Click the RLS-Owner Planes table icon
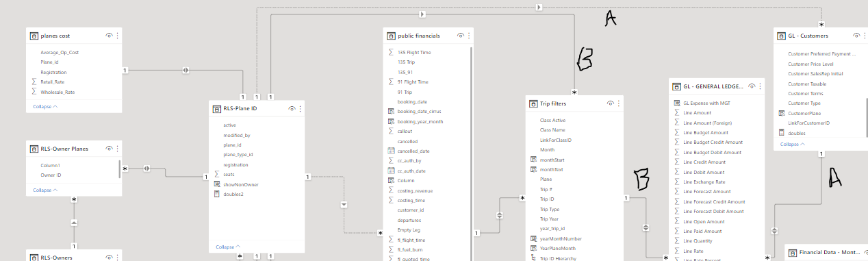The width and height of the screenshot is (868, 261). click(34, 148)
